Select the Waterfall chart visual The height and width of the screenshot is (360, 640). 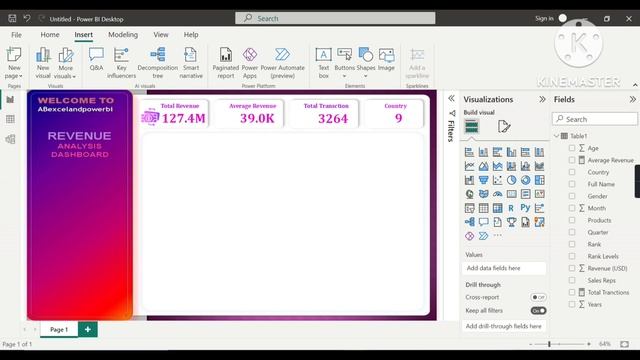469,180
